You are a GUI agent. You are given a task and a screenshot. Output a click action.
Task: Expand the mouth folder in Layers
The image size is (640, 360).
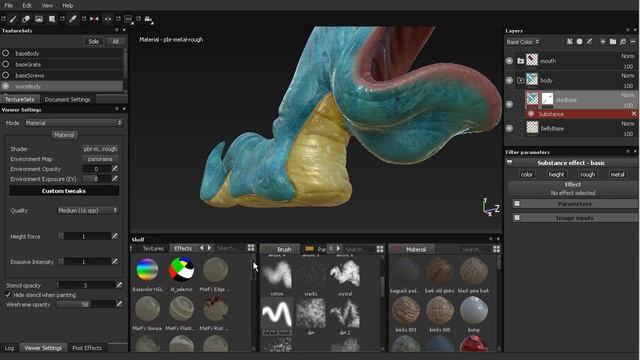pyautogui.click(x=520, y=61)
